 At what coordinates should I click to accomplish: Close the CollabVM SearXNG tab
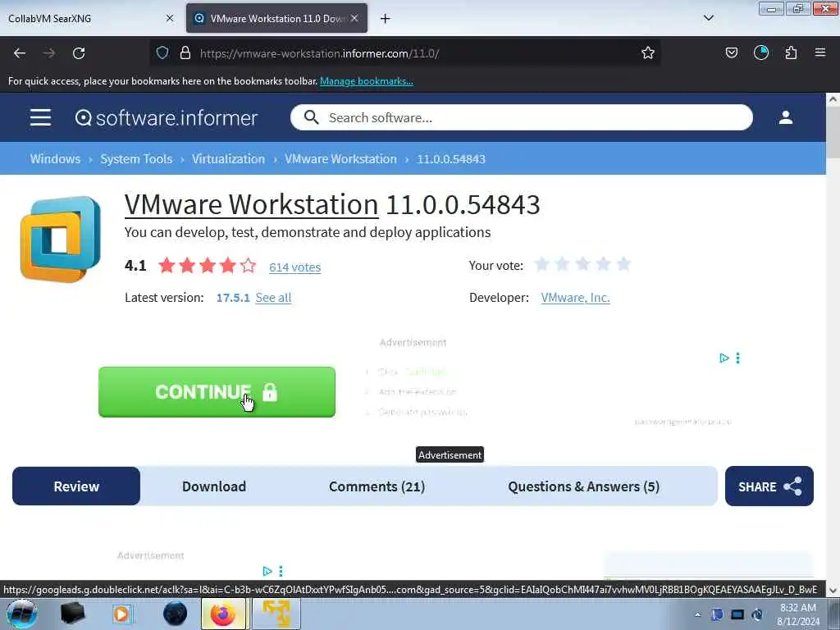pos(170,18)
